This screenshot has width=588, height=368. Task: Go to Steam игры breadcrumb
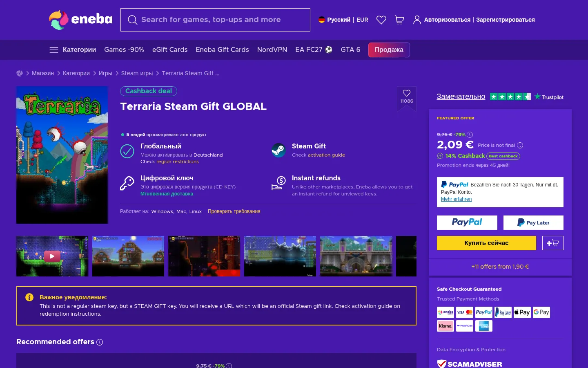pyautogui.click(x=137, y=73)
